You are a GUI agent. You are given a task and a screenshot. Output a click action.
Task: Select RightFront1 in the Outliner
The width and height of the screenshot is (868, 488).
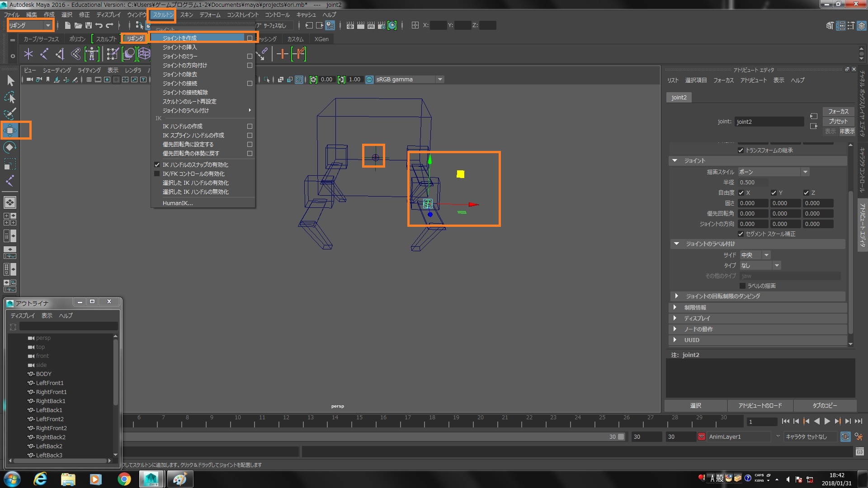click(51, 392)
